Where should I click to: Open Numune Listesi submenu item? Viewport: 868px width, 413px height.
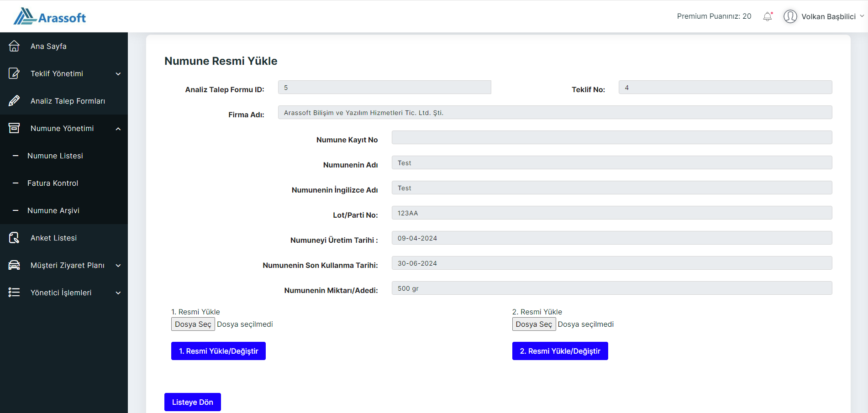tap(55, 156)
